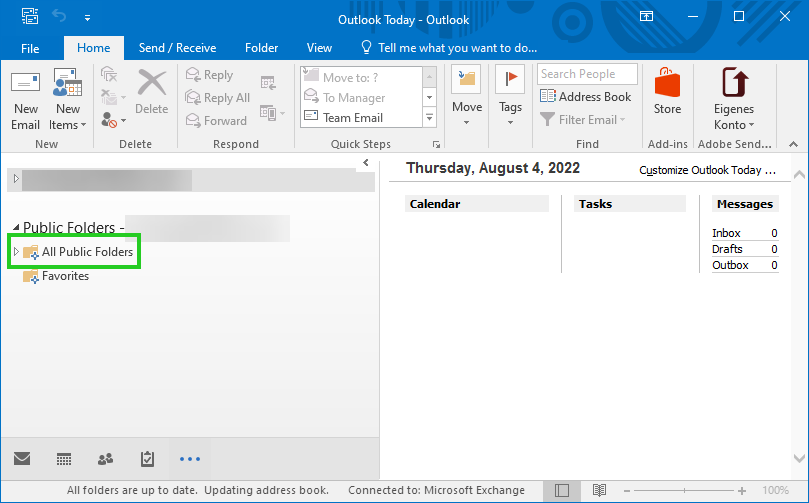Open the File menu
This screenshot has width=809, height=503.
pos(30,47)
